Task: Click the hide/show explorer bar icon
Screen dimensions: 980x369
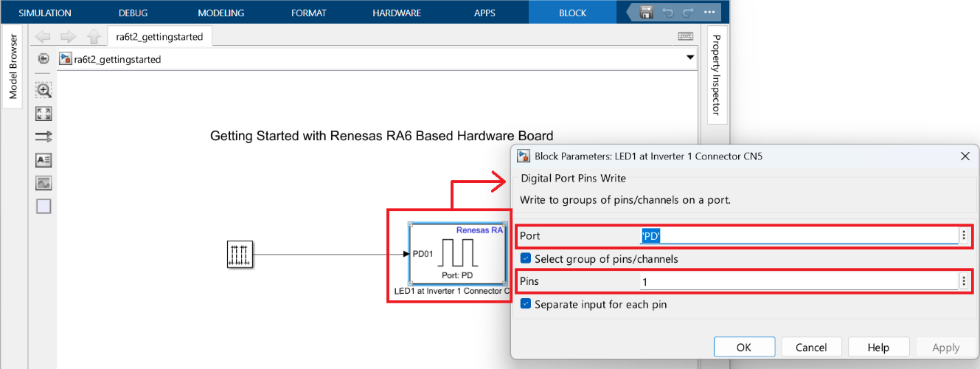Action: (44, 59)
